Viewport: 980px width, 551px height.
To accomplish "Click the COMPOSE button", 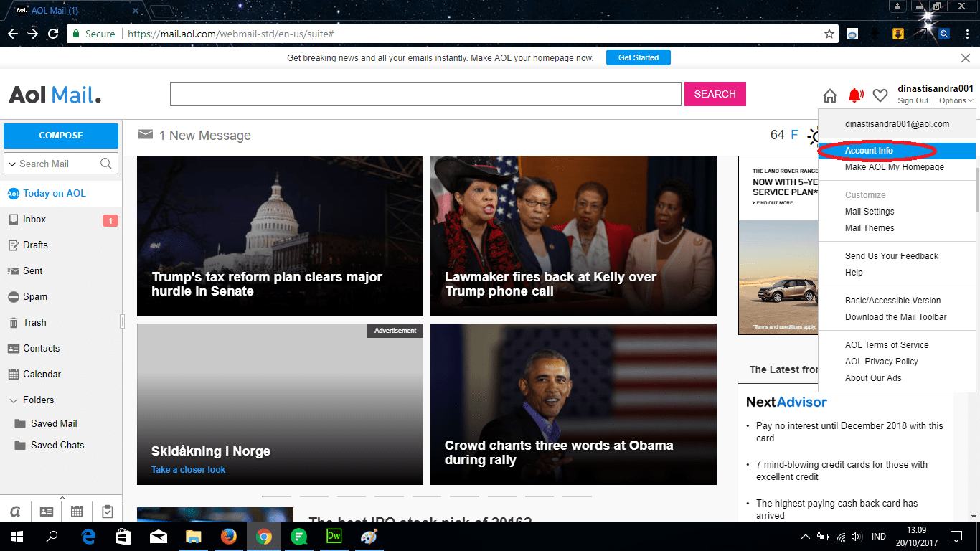I will pyautogui.click(x=61, y=136).
